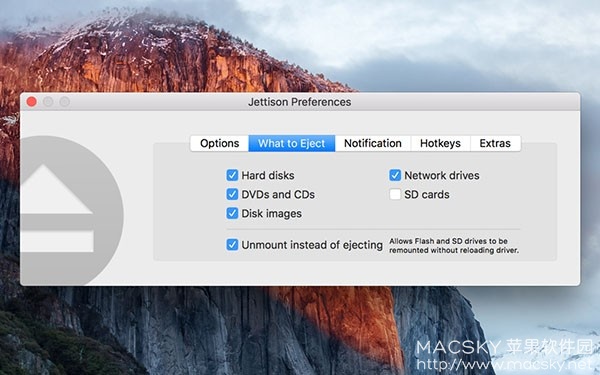Switch to the Options tab
The width and height of the screenshot is (600, 375).
tap(219, 143)
